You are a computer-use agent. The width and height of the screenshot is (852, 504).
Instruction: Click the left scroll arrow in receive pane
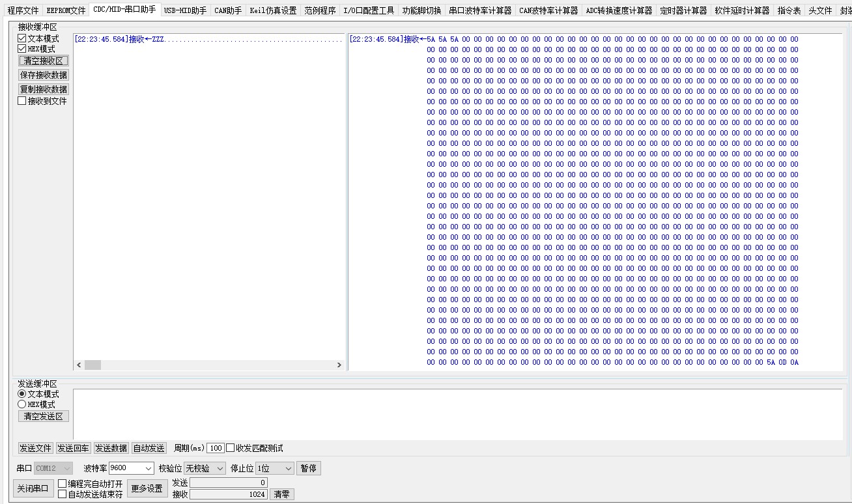(x=79, y=365)
